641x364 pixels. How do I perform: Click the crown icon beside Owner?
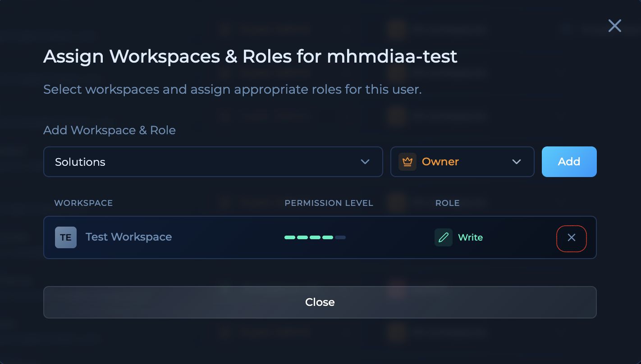coord(407,161)
